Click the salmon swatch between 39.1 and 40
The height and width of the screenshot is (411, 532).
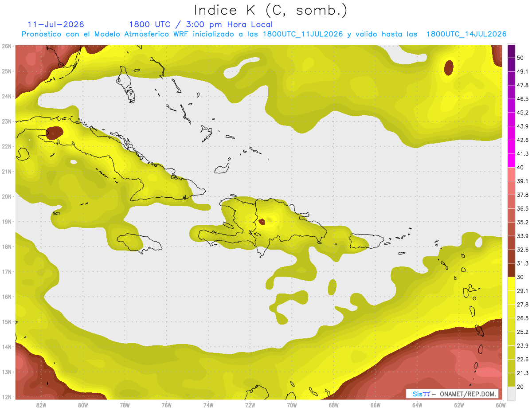[x=511, y=174]
